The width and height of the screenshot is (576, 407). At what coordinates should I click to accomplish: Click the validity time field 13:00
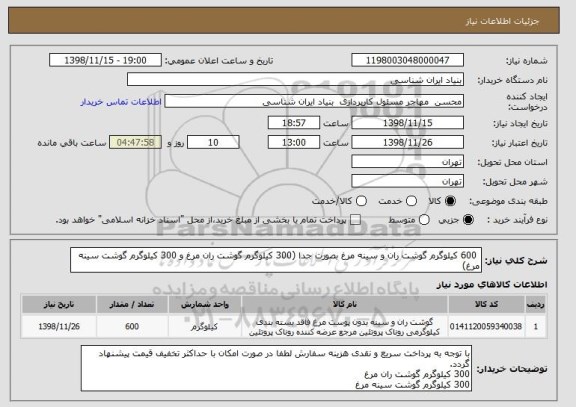[294, 142]
